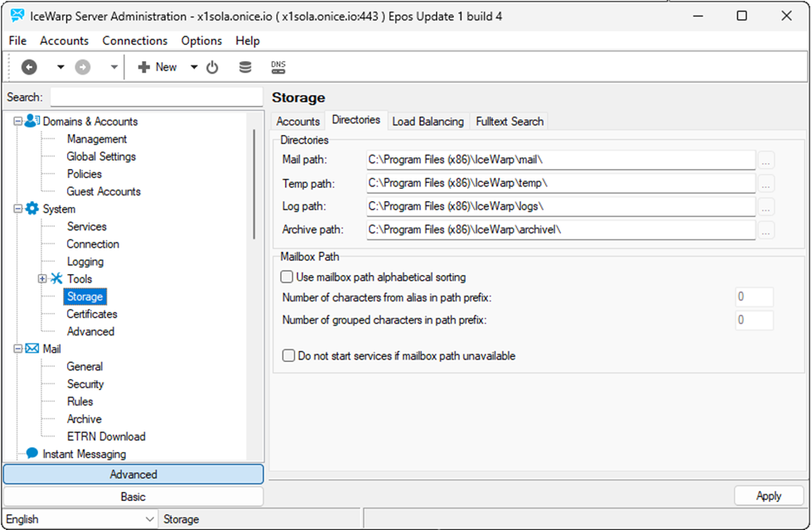The width and height of the screenshot is (812, 530).
Task: Open the English language dropdown
Action: [80, 519]
